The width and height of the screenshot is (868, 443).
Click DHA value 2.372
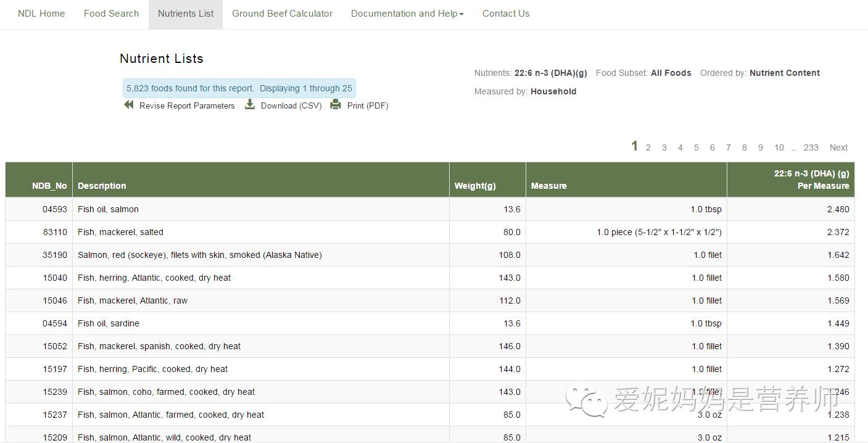pyautogui.click(x=838, y=232)
